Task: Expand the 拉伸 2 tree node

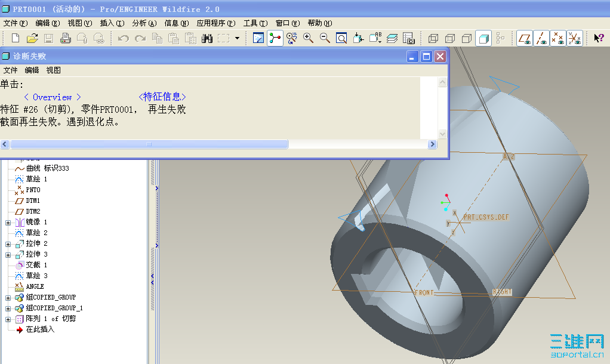Action: 8,244
